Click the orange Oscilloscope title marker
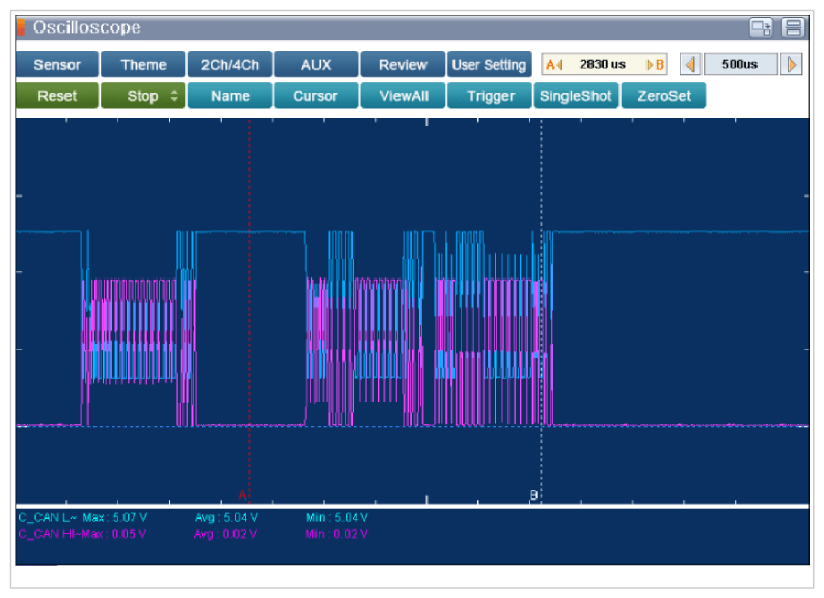This screenshot has height=598, width=824. point(21,28)
